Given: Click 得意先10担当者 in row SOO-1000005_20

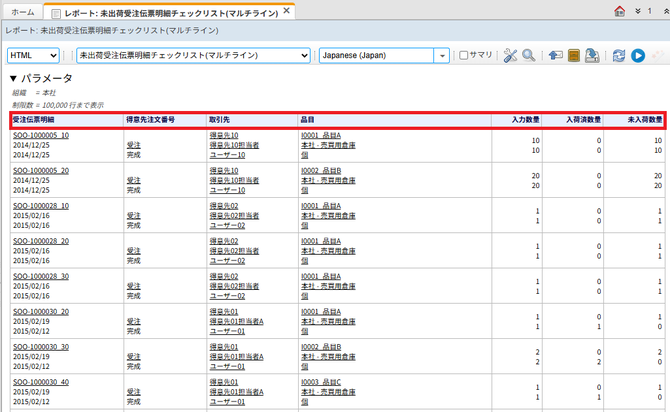Looking at the screenshot, I should tap(234, 180).
